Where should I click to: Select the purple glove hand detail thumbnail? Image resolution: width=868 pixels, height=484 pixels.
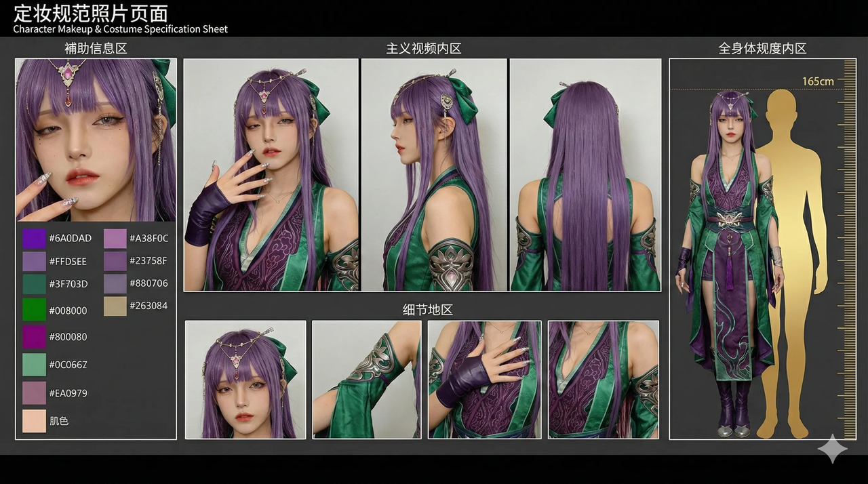[x=484, y=380]
